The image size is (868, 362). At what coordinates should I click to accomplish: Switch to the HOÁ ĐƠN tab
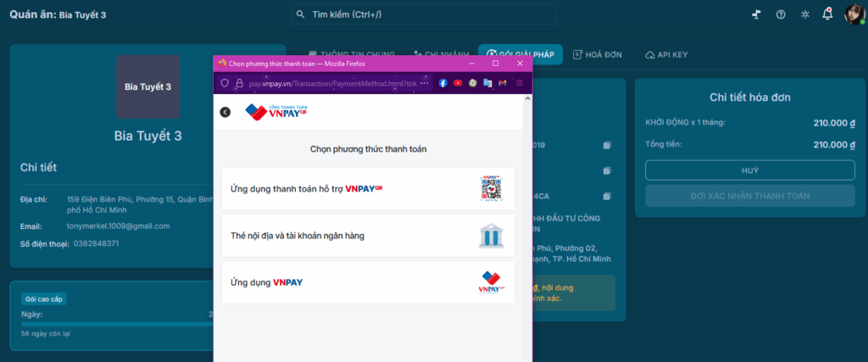(598, 55)
